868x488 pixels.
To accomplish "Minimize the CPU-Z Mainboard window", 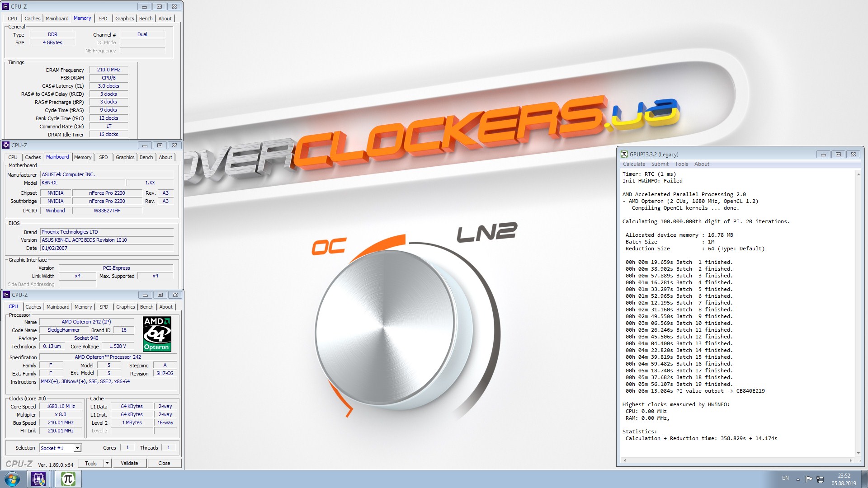I will [145, 145].
